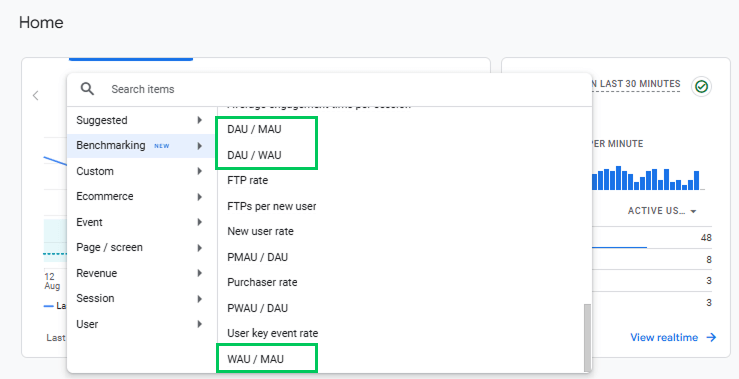Screen dimensions: 739x379
Task: Open the Session category
Action: point(141,298)
